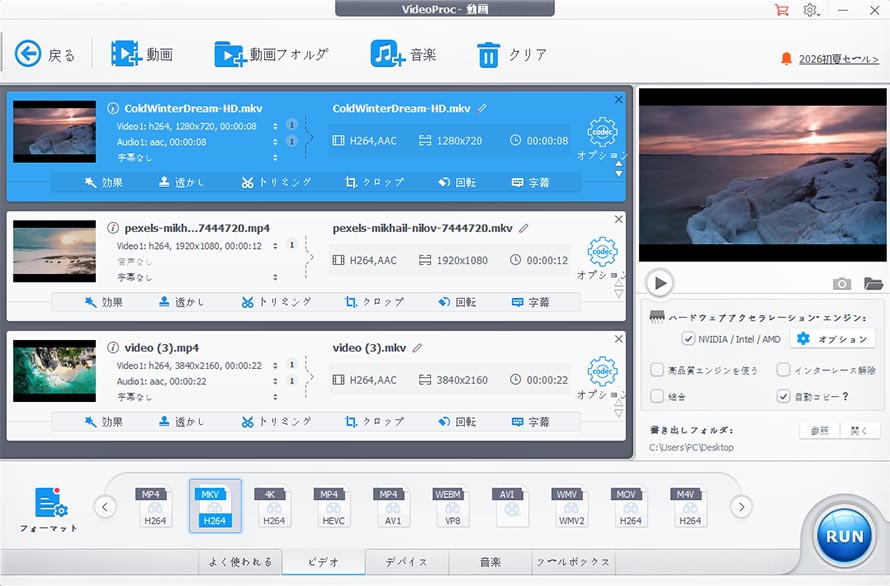Open フォーマット format settings icon
This screenshot has width=890, height=586.
pyautogui.click(x=50, y=503)
